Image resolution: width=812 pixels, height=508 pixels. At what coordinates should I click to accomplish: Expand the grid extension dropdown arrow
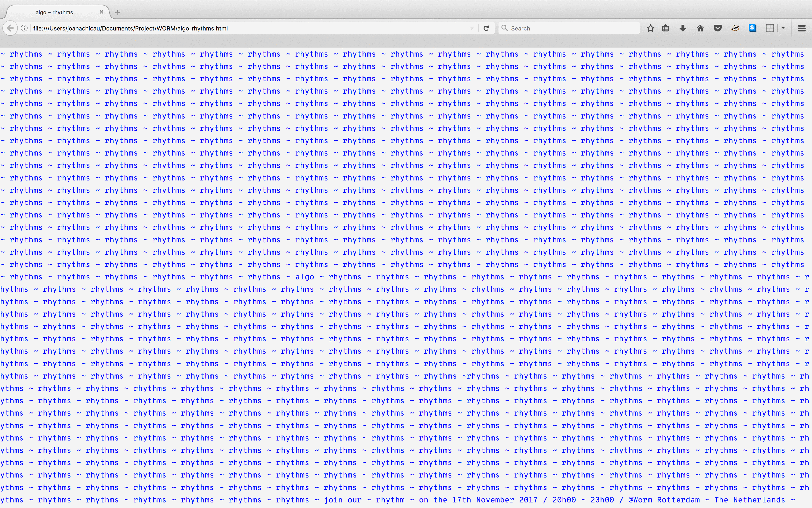(783, 28)
